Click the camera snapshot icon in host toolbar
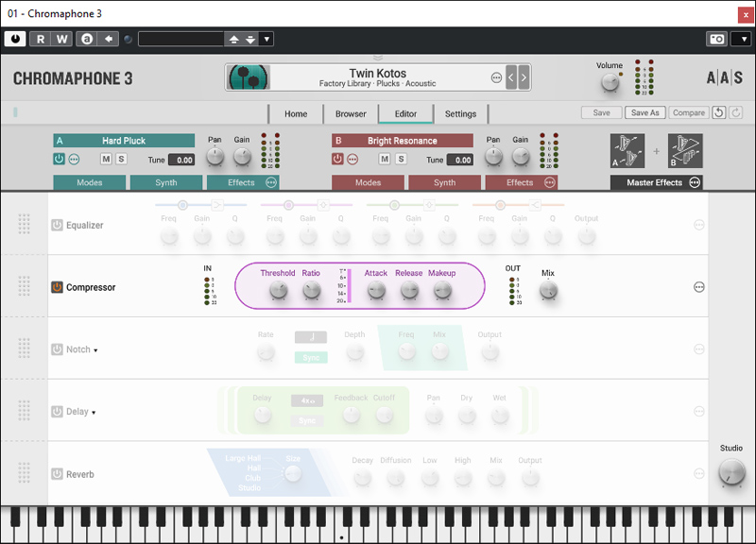Viewport: 756px width, 544px height. (x=716, y=39)
